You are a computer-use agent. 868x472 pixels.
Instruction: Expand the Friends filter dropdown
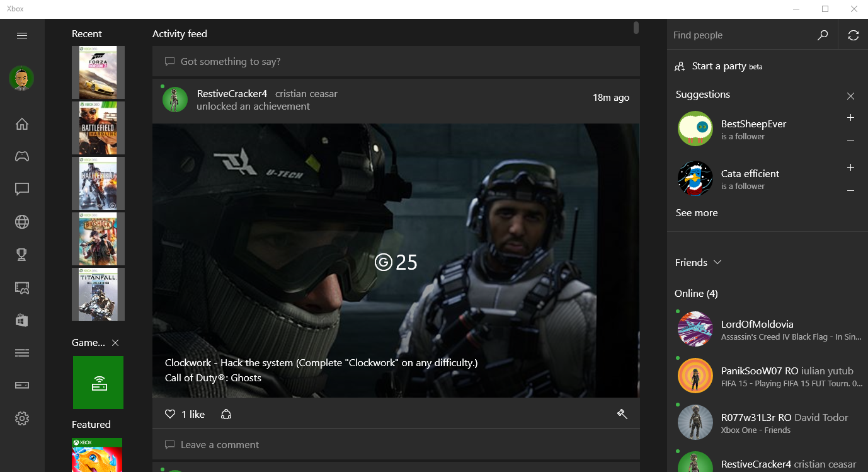[698, 263]
